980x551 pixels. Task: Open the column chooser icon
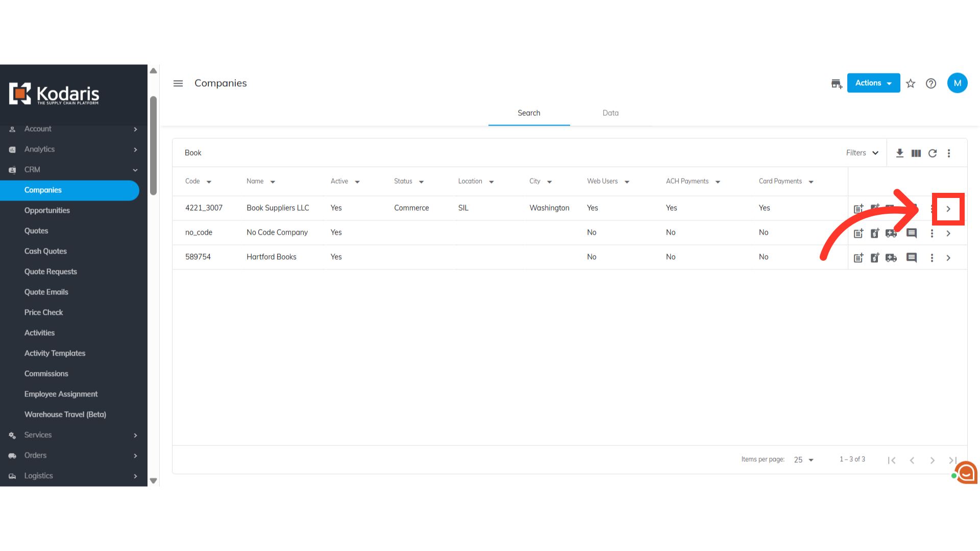click(x=916, y=153)
